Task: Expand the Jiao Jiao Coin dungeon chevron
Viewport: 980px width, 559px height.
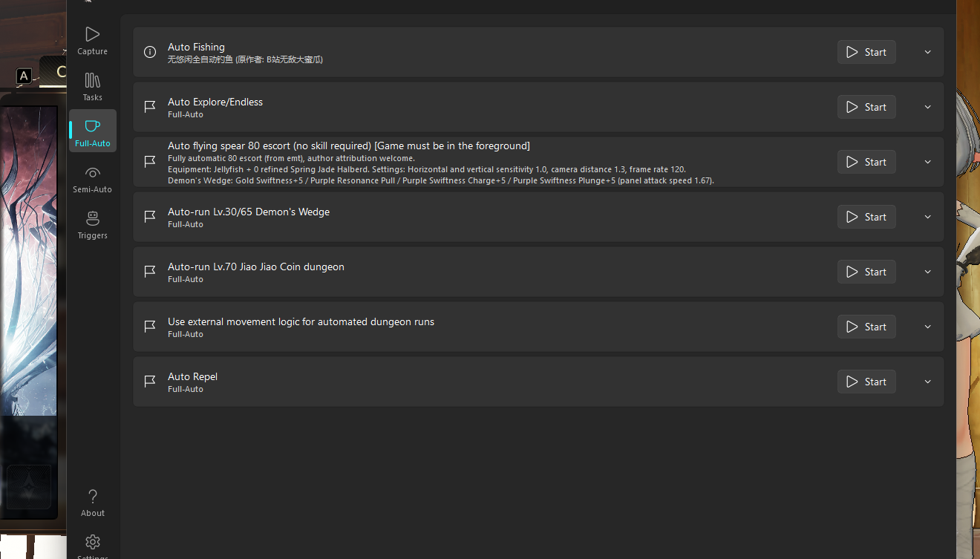Action: pos(927,272)
